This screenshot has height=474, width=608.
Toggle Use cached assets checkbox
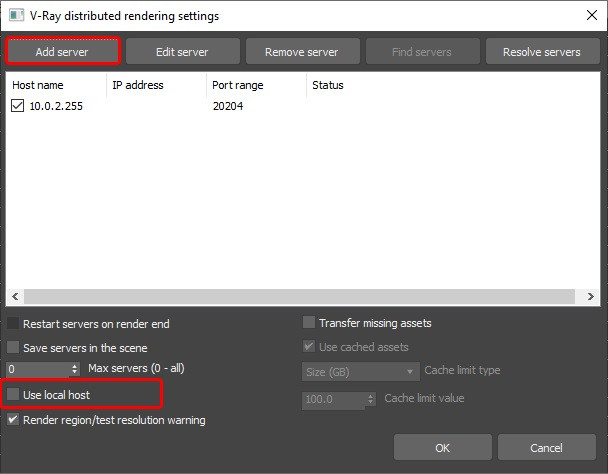point(309,346)
